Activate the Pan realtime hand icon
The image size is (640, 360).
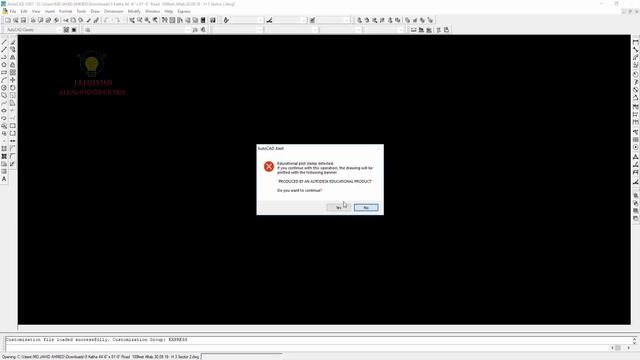(132, 20)
